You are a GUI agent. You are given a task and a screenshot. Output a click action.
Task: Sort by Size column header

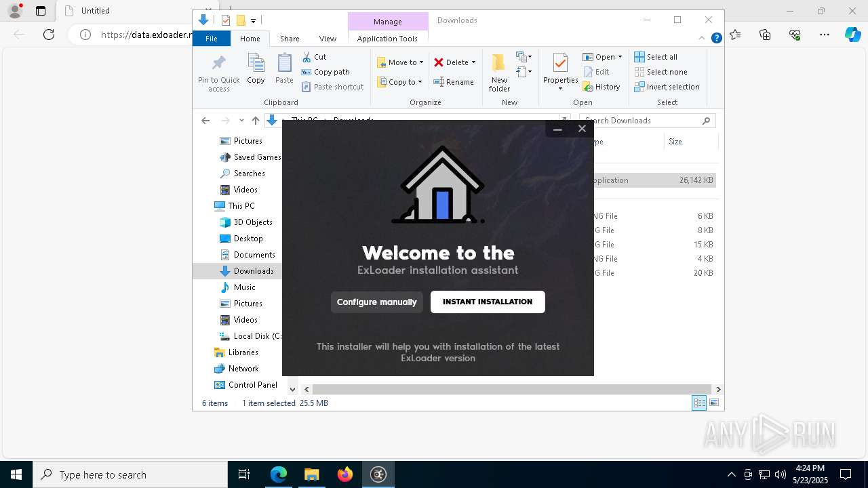(x=690, y=142)
